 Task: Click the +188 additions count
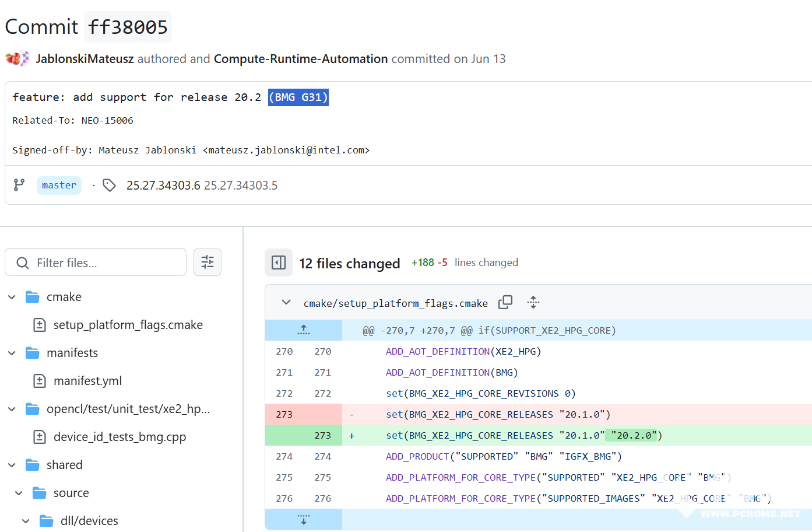pyautogui.click(x=423, y=262)
